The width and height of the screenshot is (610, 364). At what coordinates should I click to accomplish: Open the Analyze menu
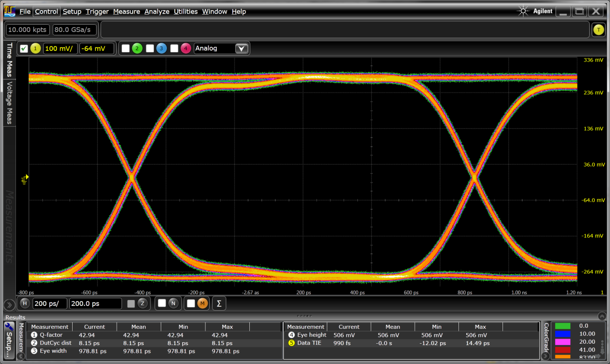tap(157, 11)
